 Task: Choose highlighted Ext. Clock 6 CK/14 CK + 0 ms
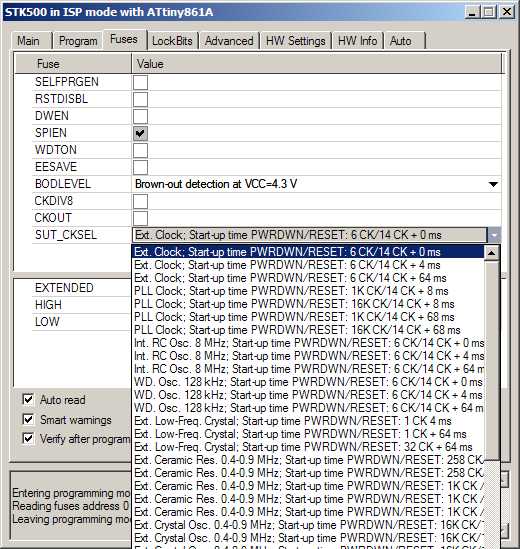tap(308, 252)
